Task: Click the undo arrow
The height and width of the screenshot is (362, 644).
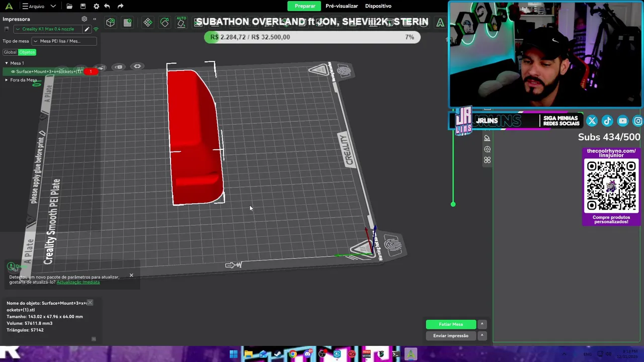Action: click(107, 6)
